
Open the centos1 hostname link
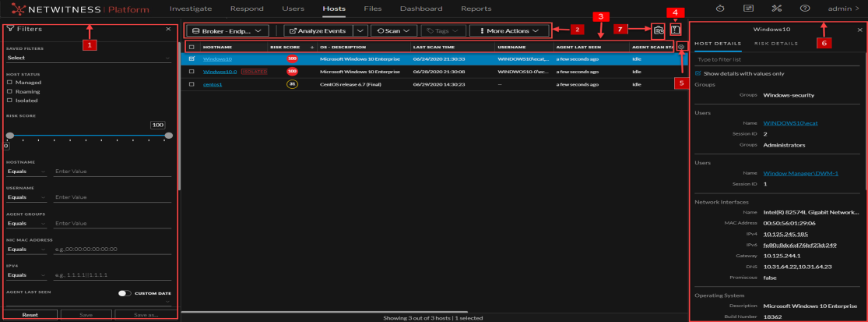pos(212,84)
